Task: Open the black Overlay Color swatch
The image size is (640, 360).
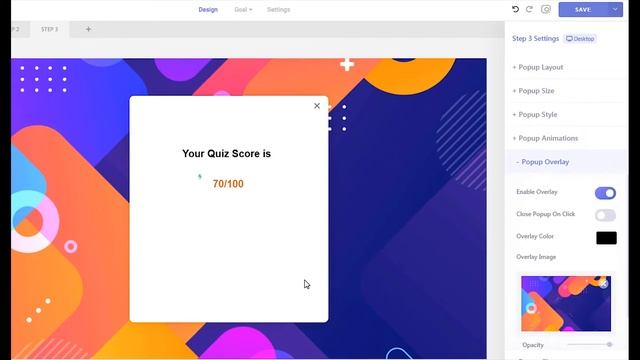Action: point(606,238)
